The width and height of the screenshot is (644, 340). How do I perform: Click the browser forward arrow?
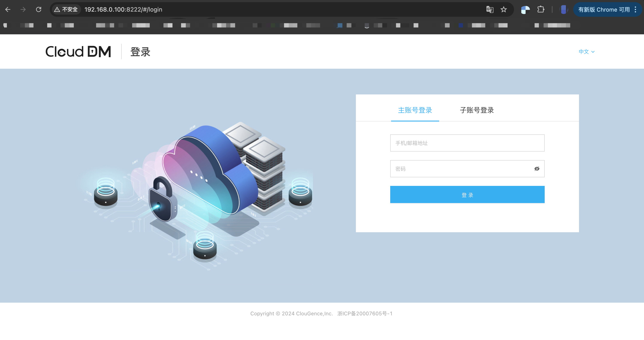(x=23, y=9)
